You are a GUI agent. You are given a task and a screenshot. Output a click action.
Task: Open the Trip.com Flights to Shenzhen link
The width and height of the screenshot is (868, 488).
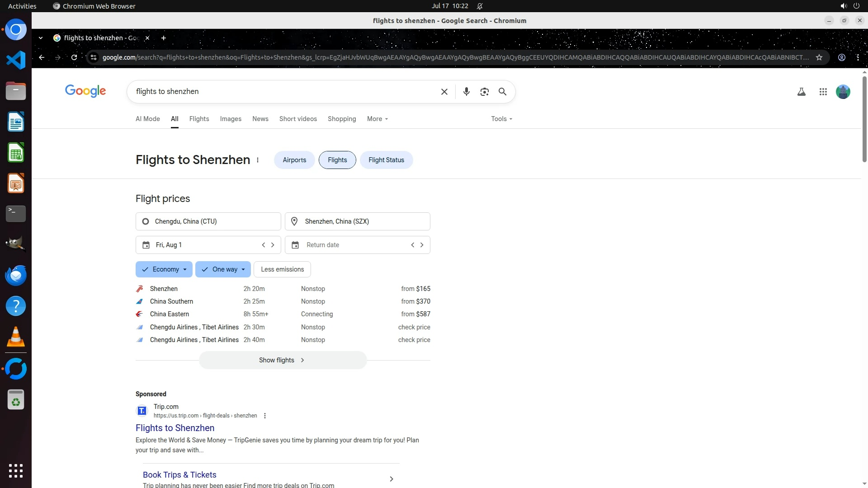click(175, 428)
